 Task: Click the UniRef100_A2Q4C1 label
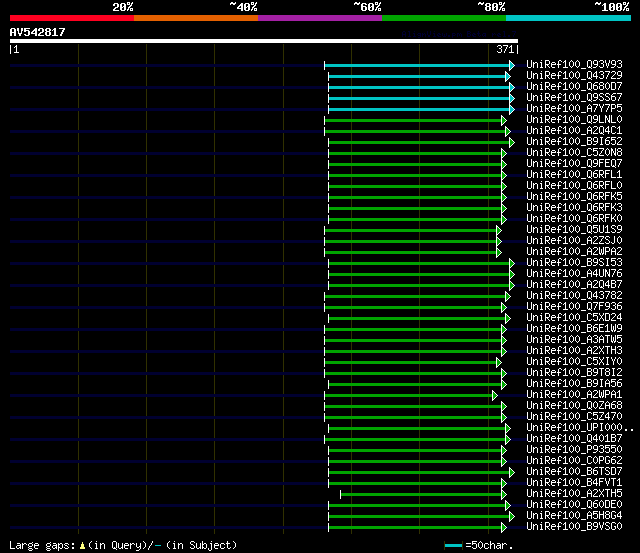point(574,131)
